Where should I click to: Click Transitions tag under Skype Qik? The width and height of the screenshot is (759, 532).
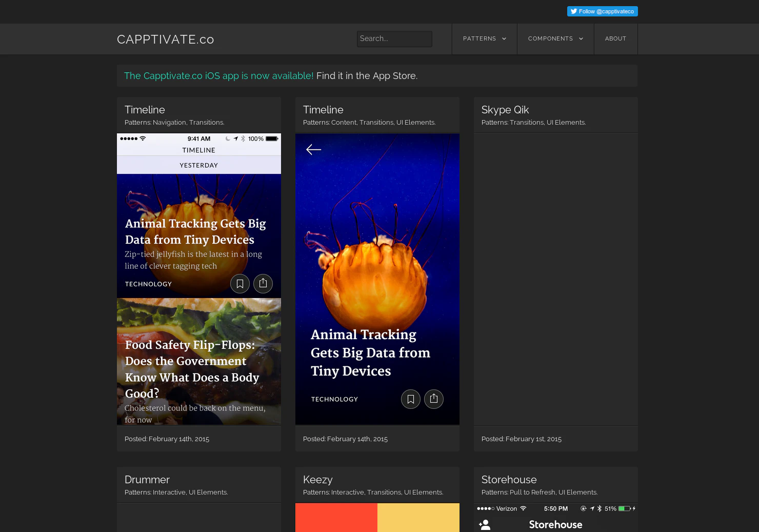click(x=527, y=123)
